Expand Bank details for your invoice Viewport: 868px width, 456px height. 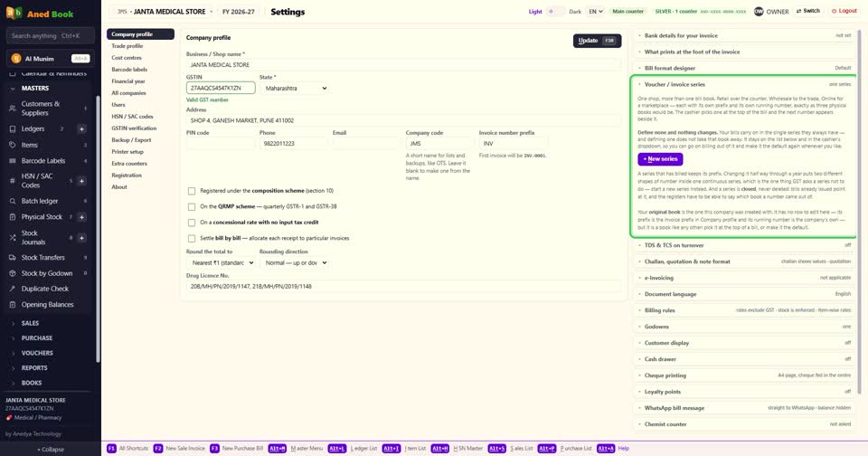coord(745,35)
